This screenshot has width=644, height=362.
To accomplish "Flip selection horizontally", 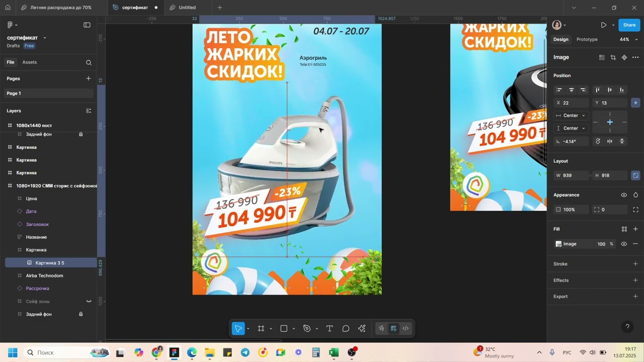I will click(x=610, y=141).
